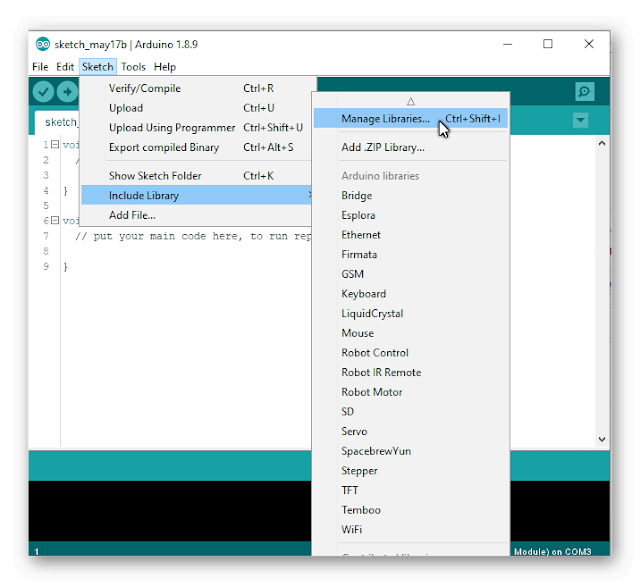The image size is (640, 587).
Task: Choose Show Sketch Folder
Action: (x=198, y=176)
